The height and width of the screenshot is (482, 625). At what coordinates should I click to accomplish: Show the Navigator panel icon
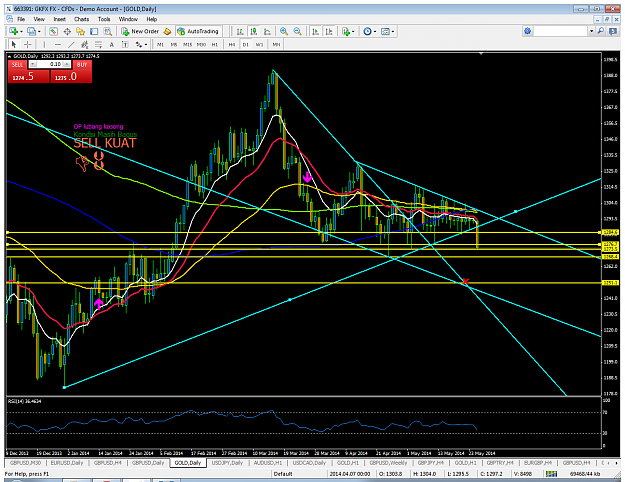[x=81, y=31]
